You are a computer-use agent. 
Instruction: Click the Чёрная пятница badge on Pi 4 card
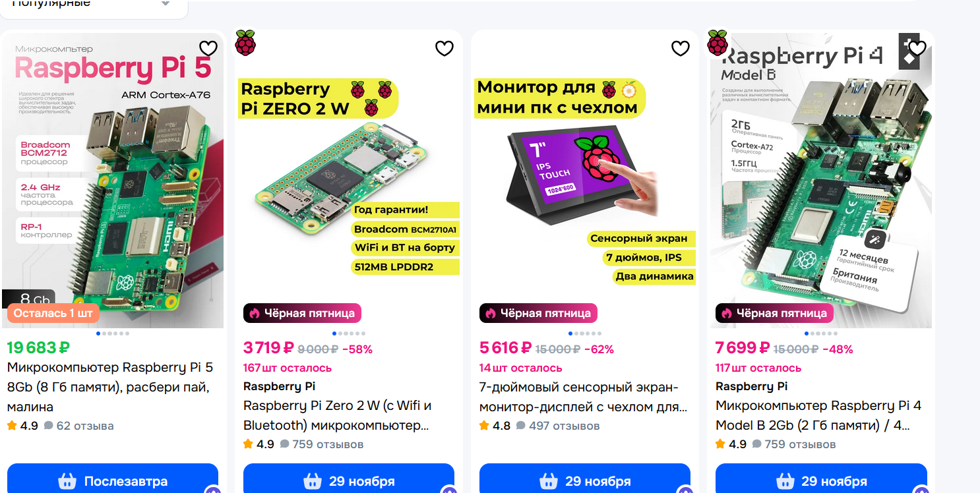tap(774, 313)
